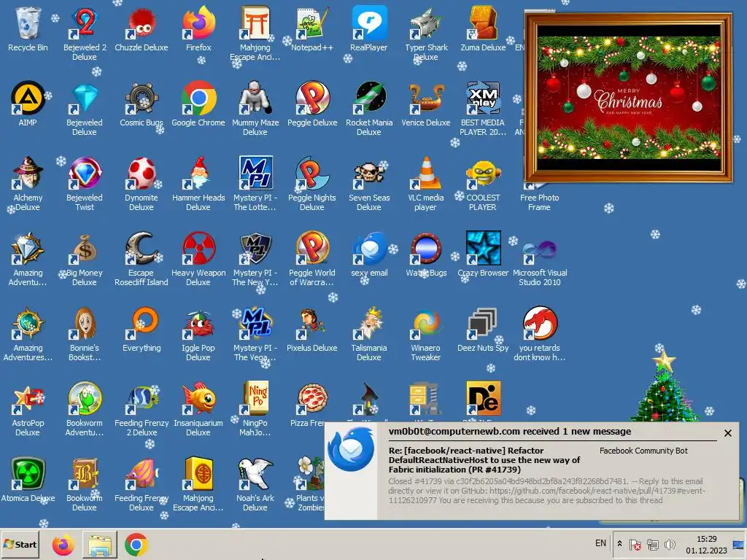Open Water Bugs desktop icon

tap(426, 248)
